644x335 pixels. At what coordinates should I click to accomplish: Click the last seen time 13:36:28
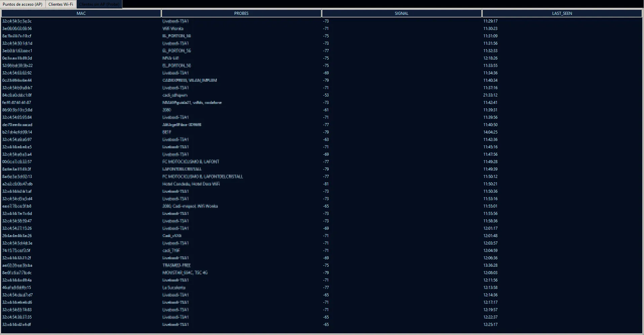click(490, 265)
